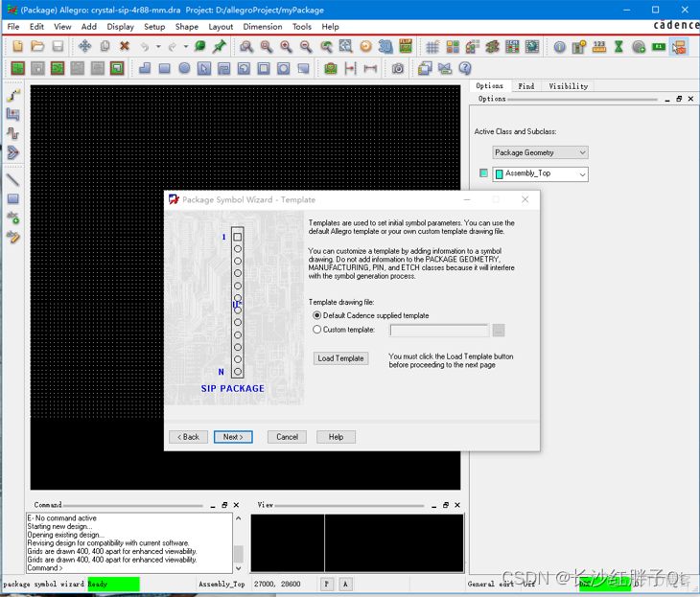Open the Assembly_Top subclass dropdown
The image size is (700, 597).
[x=540, y=173]
